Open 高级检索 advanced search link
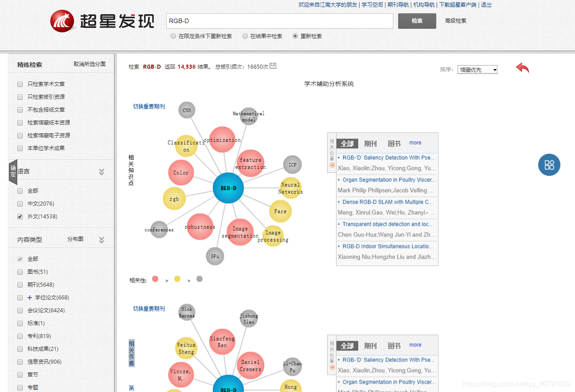Image resolution: width=575 pixels, height=392 pixels. click(x=456, y=21)
